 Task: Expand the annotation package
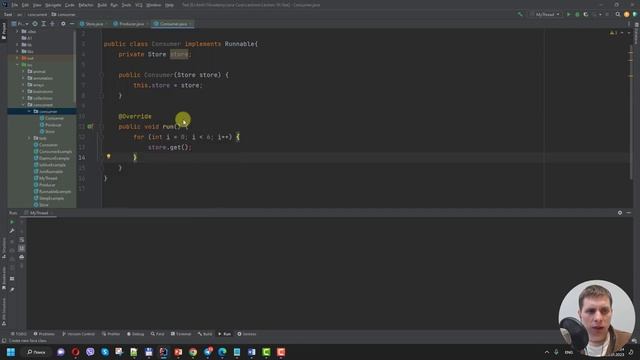[x=24, y=78]
